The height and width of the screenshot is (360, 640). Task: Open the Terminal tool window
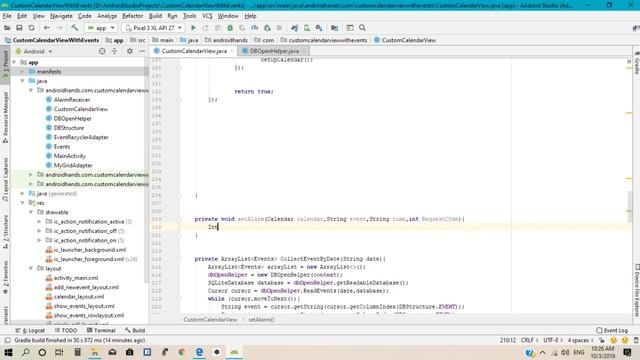(101, 330)
